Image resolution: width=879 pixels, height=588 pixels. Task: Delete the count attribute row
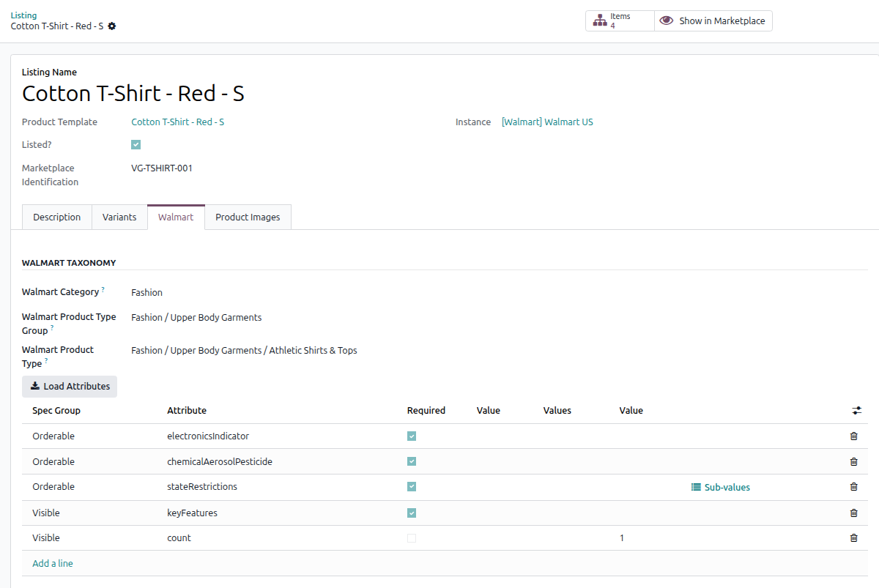pos(853,538)
